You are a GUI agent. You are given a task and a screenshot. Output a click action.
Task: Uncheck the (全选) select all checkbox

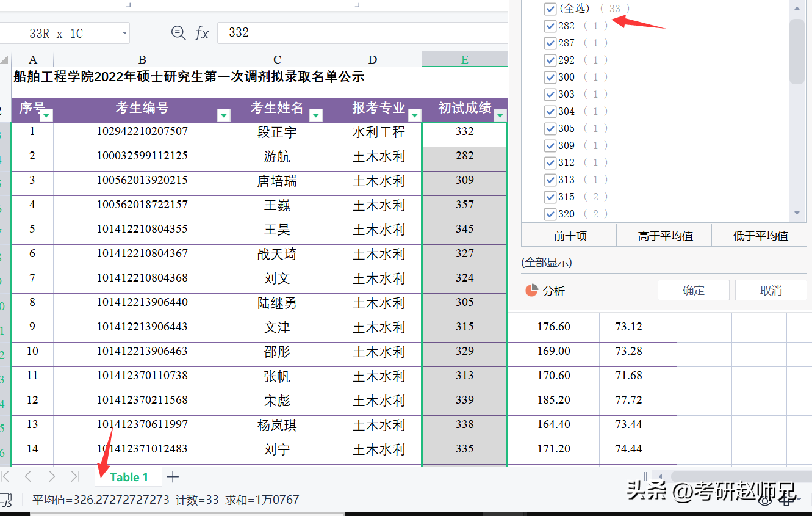pos(550,9)
